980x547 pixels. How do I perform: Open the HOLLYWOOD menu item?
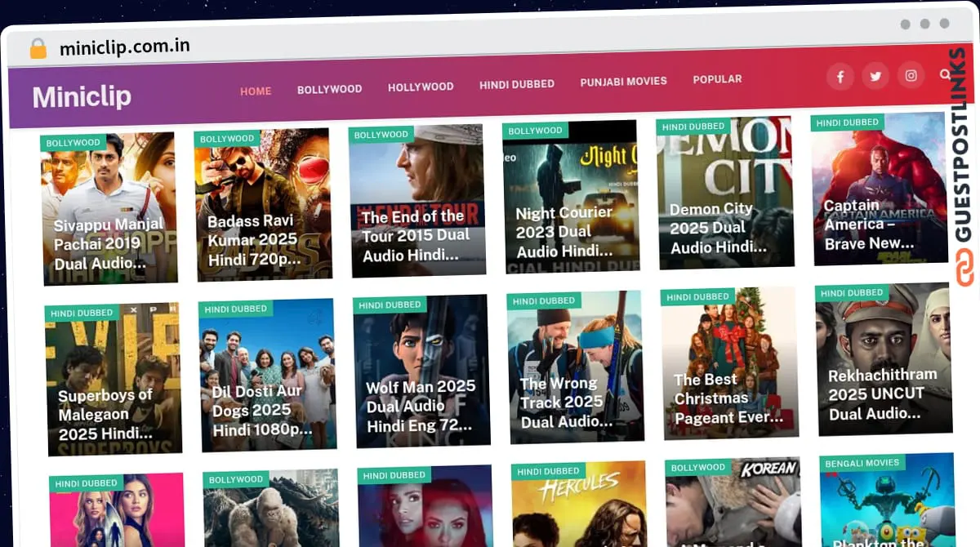(x=421, y=87)
